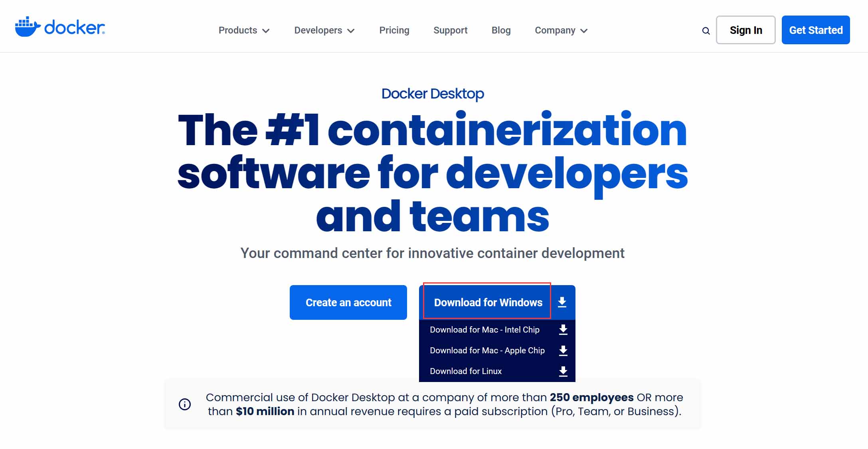Expand the Developers chevron
Image resolution: width=868 pixels, height=449 pixels.
pos(351,31)
